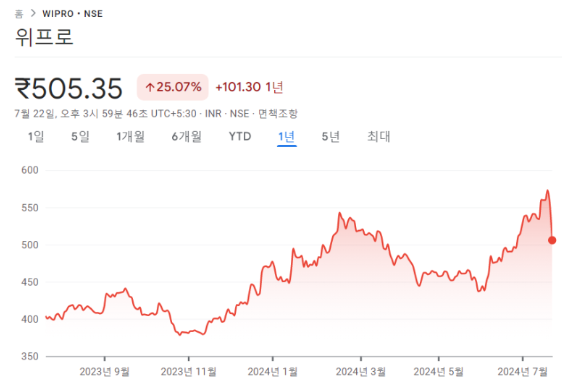Choose the YTD range tab
The width and height of the screenshot is (562, 391).
coord(240,136)
